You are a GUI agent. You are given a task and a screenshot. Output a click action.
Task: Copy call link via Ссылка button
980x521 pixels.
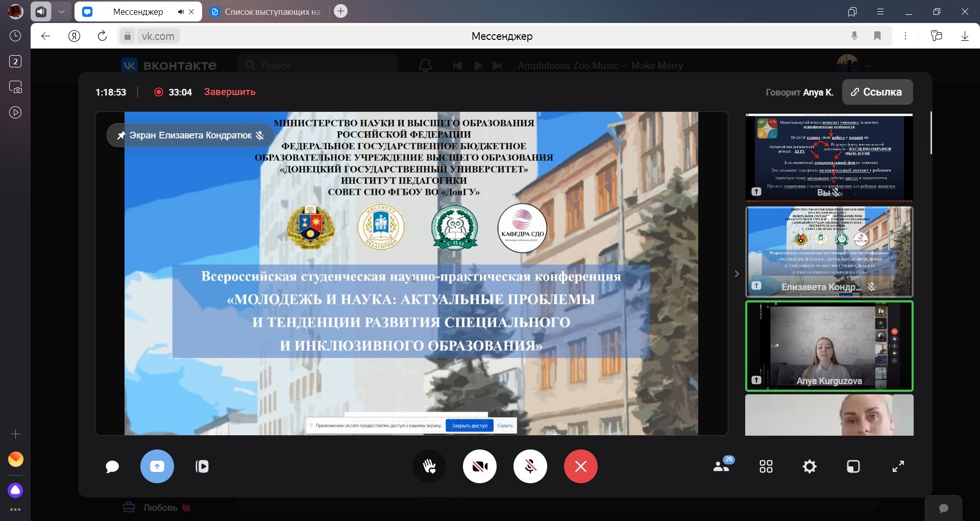click(x=877, y=92)
